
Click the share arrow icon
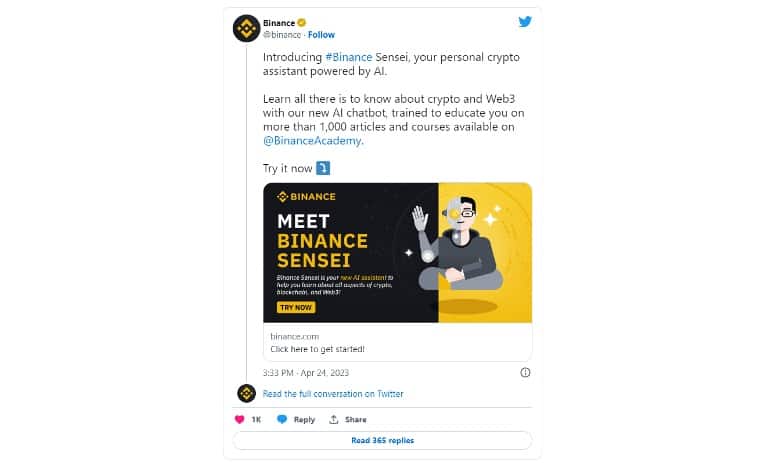334,419
